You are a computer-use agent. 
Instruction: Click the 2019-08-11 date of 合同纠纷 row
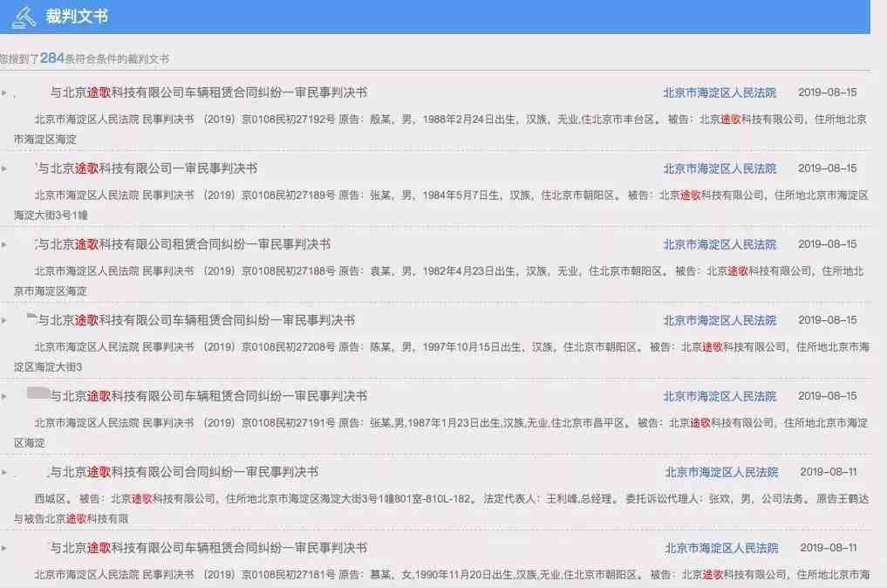pyautogui.click(x=829, y=471)
